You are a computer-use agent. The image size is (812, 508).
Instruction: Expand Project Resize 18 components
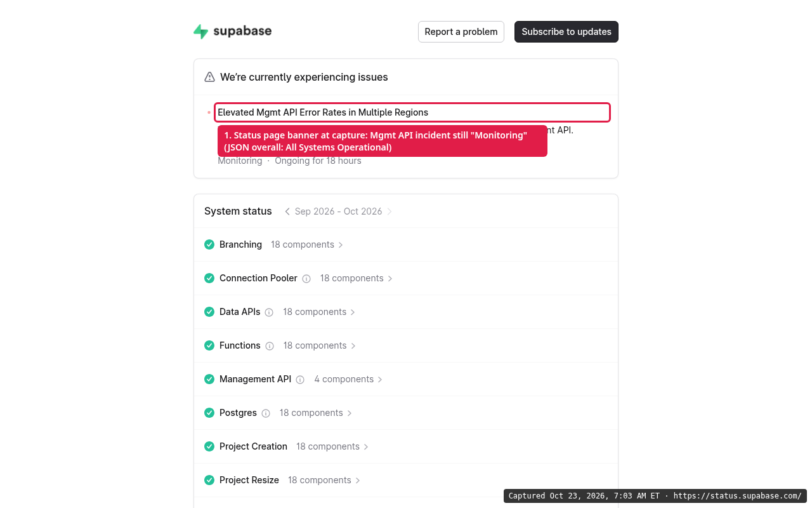pyautogui.click(x=324, y=480)
